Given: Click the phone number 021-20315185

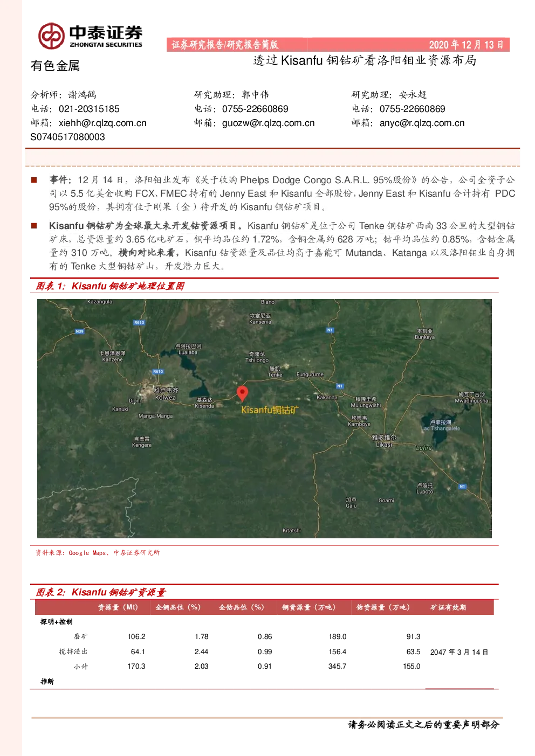Looking at the screenshot, I should point(89,109).
